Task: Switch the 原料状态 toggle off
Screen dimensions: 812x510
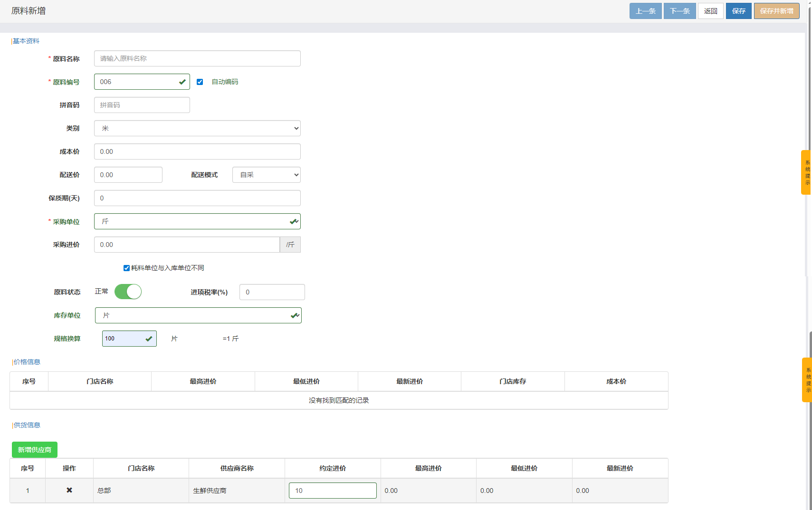Action: click(128, 292)
